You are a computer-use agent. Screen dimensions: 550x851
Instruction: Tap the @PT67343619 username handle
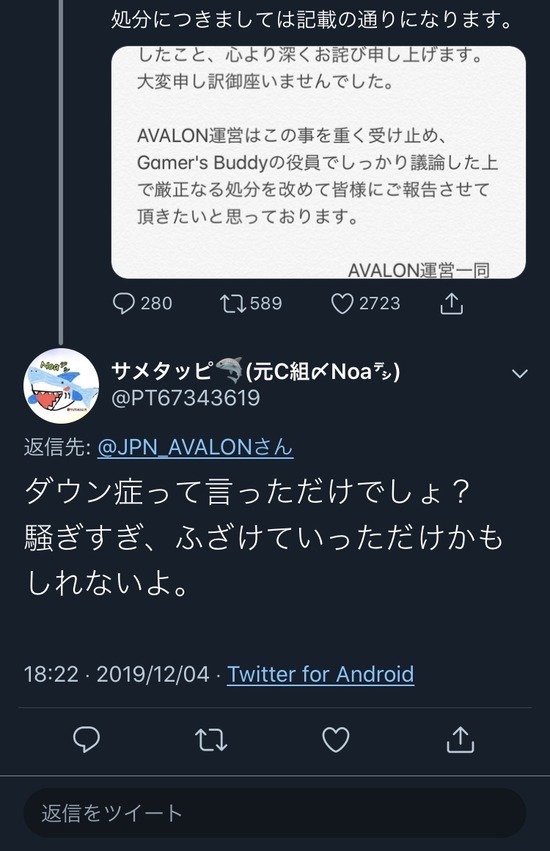[x=186, y=398]
